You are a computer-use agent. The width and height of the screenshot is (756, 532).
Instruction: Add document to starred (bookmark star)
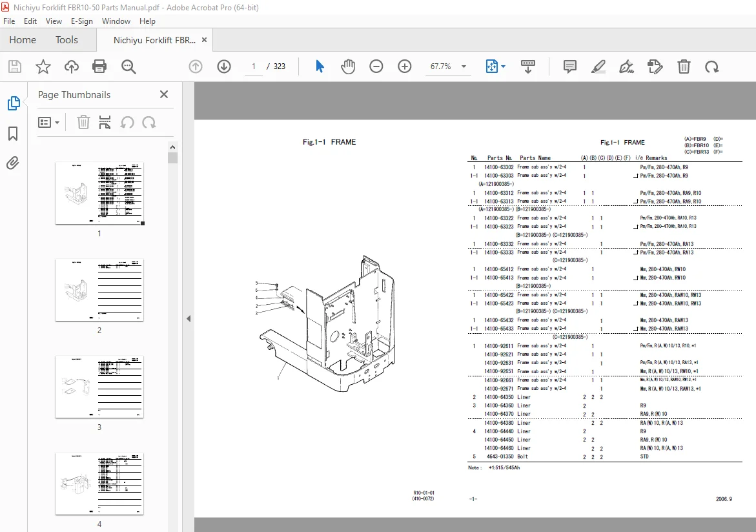click(43, 66)
